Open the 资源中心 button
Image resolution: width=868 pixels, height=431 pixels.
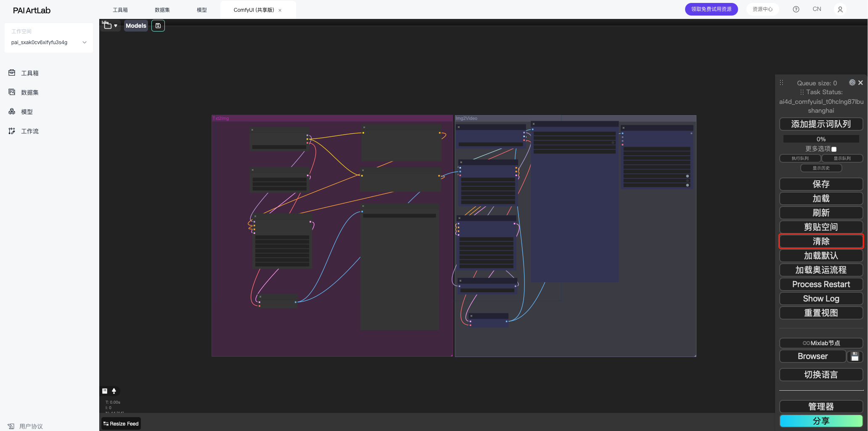point(762,9)
